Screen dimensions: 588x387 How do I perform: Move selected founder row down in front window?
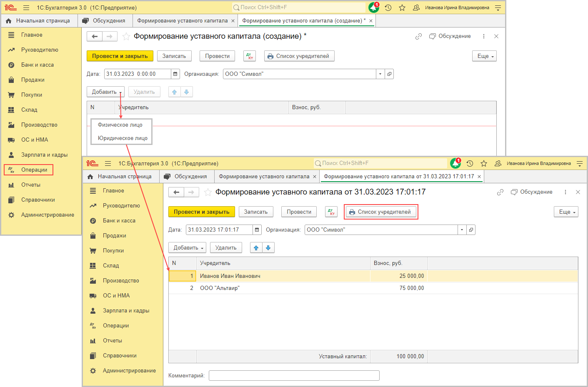pyautogui.click(x=268, y=248)
